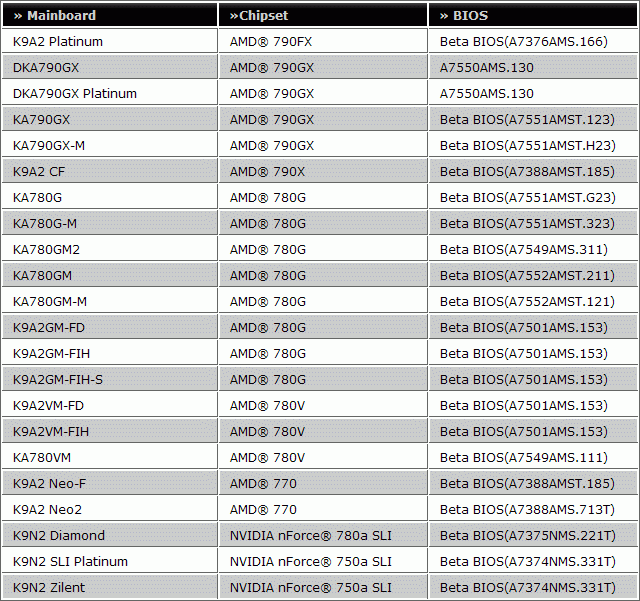This screenshot has height=601, width=640.
Task: Select the K9A2GM-FIH-S mainboard cell
Action: point(58,380)
